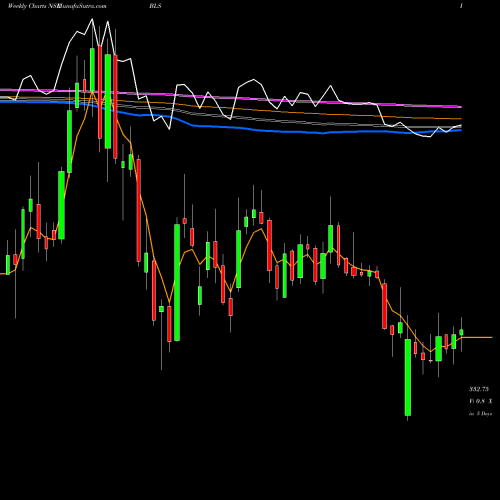Click the tallest green candle at lowest dip
Image resolution: width=500 pixels, height=500 pixels.
coord(408,377)
